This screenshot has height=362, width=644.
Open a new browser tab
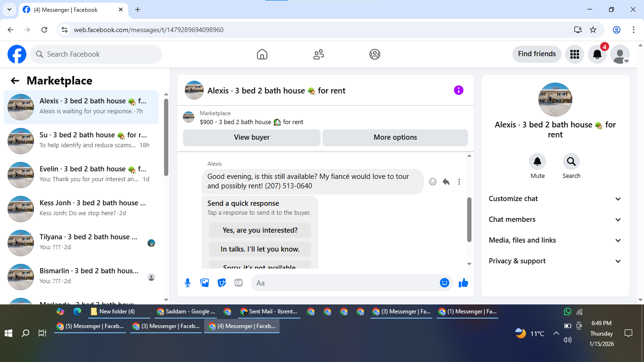pos(138,9)
